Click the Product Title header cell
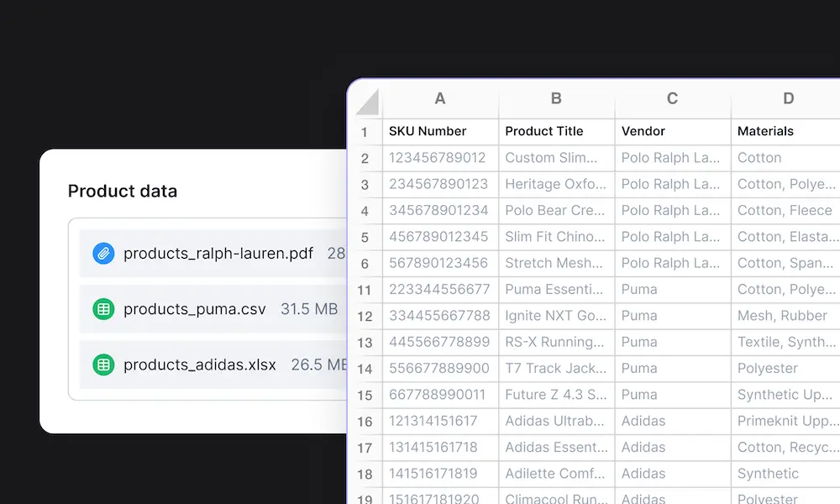Viewport: 840px width, 504px height. click(557, 132)
